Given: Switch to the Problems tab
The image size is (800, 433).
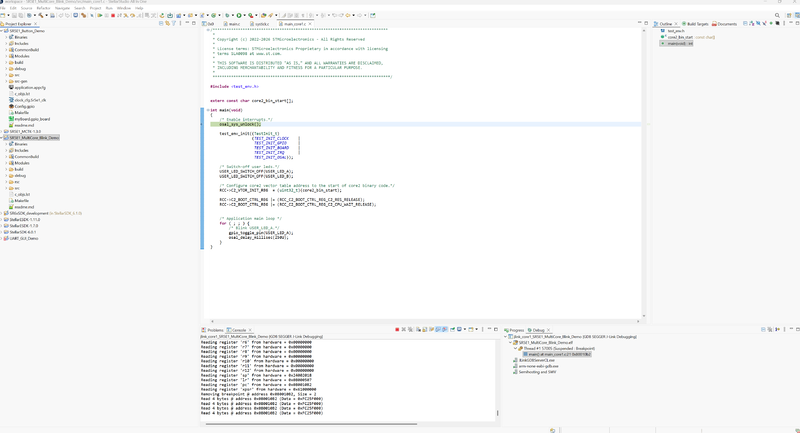Looking at the screenshot, I should (x=213, y=330).
